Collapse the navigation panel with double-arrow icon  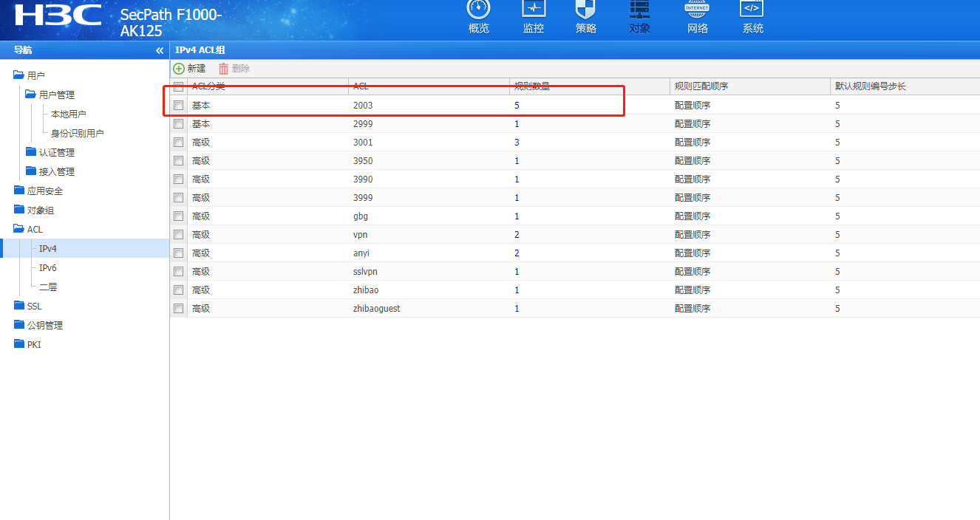click(x=159, y=50)
